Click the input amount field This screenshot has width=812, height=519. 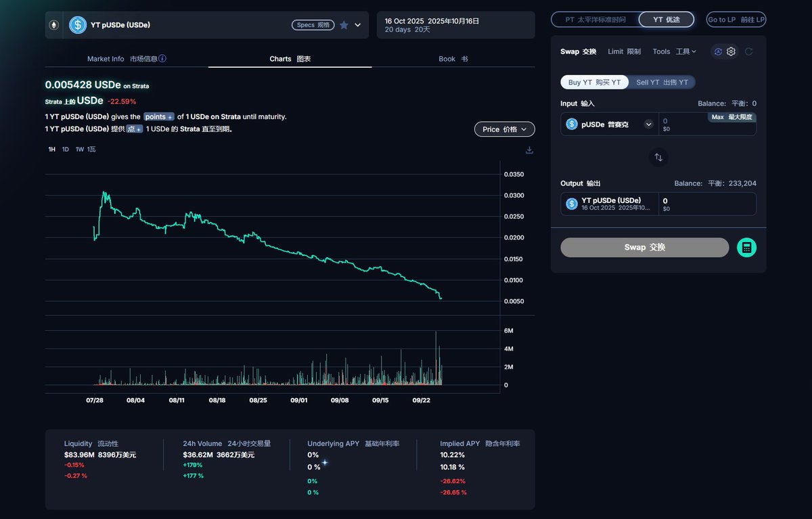pos(683,121)
